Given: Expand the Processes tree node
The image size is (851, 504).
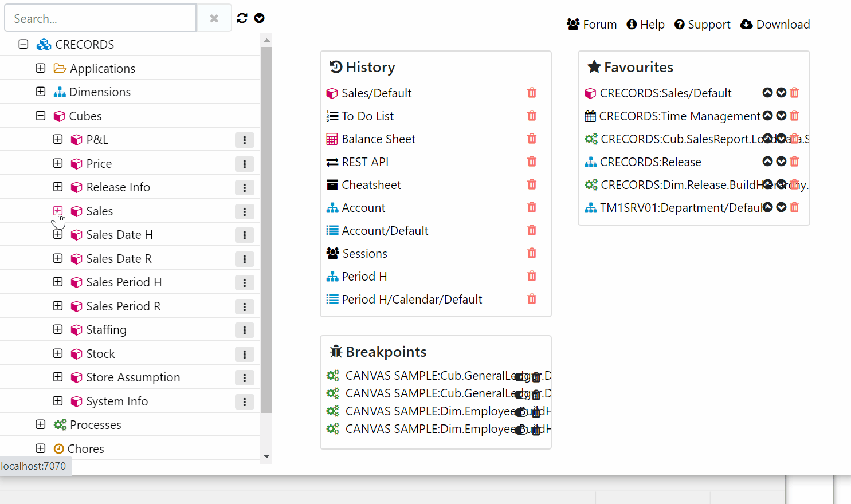Looking at the screenshot, I should tap(41, 424).
